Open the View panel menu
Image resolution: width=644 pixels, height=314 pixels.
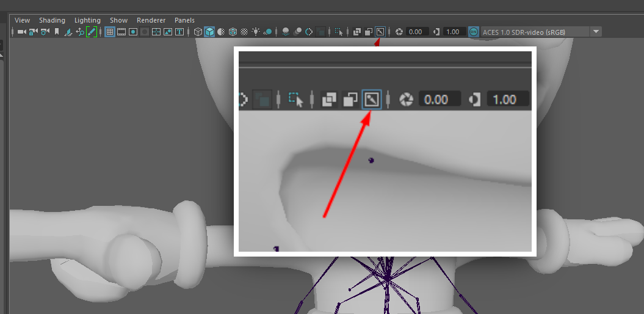coord(22,20)
